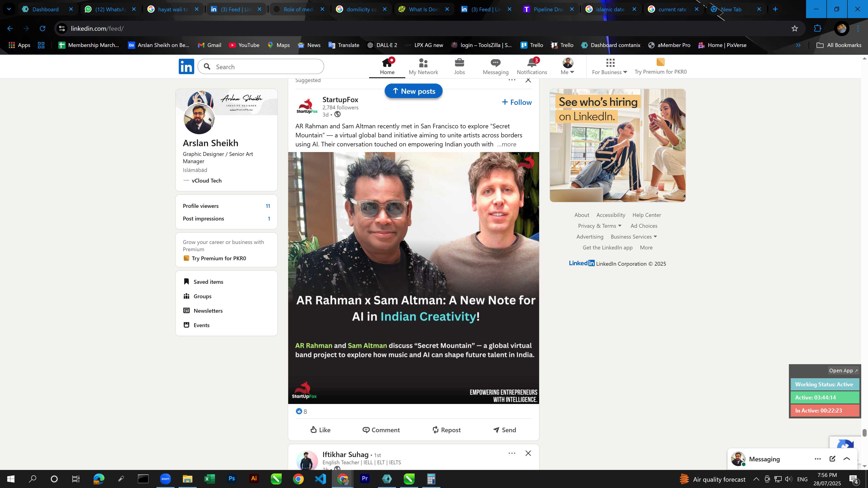Viewport: 868px width, 488px height.
Task: Open Illustrator from the taskbar
Action: point(254,479)
